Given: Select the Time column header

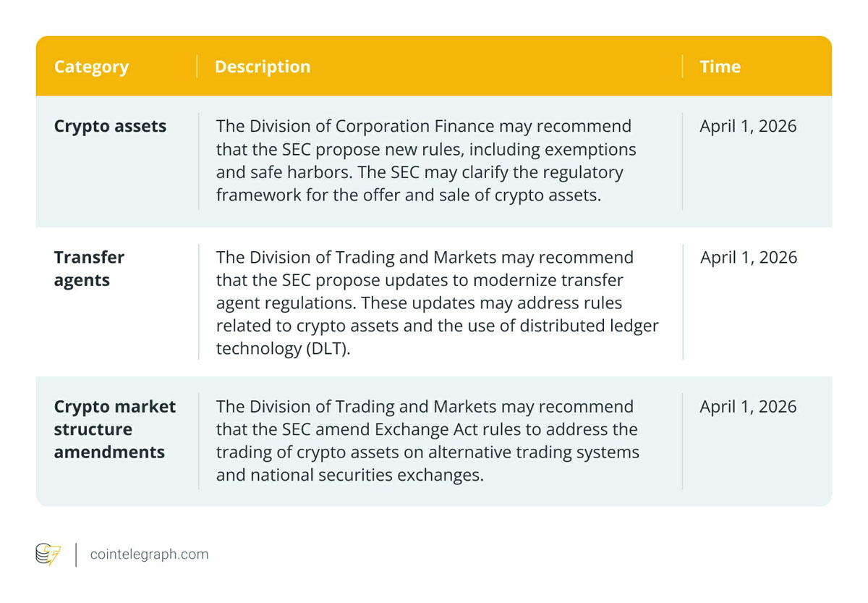Looking at the screenshot, I should coord(720,67).
